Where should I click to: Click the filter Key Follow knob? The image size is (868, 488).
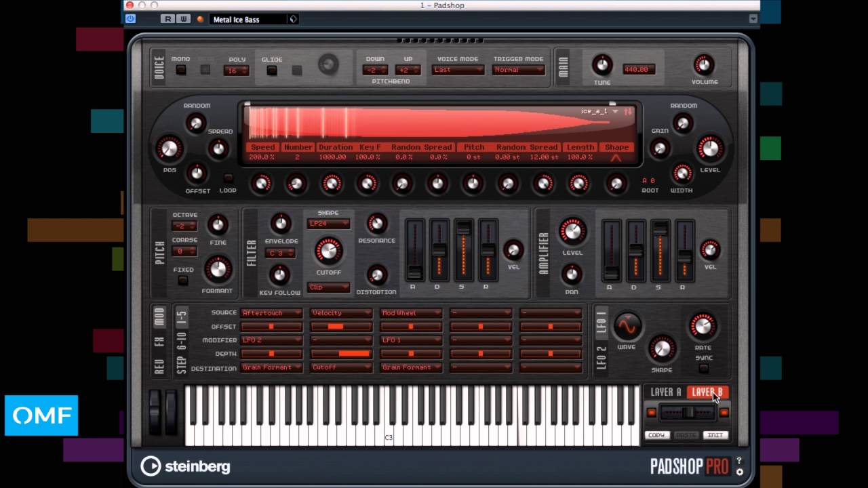(x=279, y=274)
